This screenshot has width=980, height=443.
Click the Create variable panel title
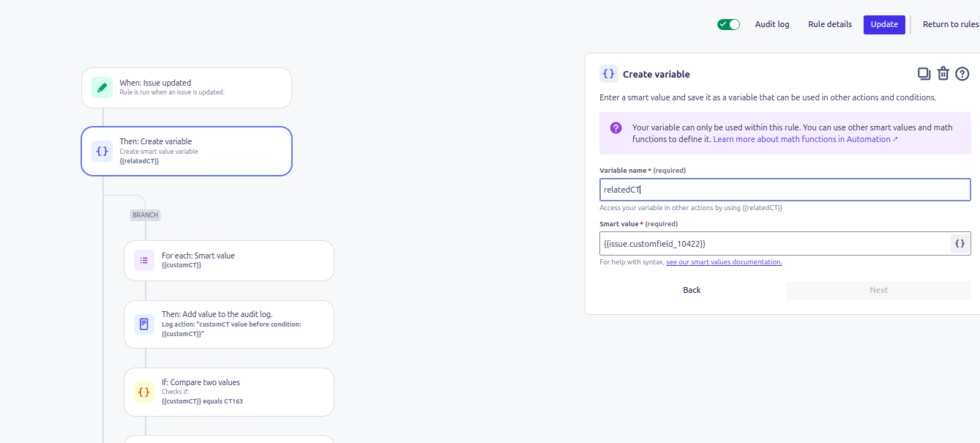(x=657, y=74)
